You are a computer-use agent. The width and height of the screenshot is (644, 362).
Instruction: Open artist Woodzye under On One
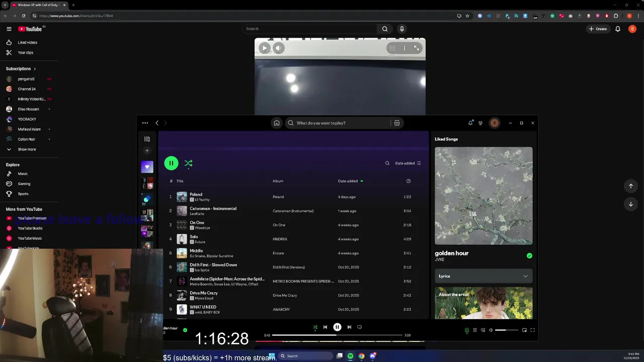point(202,228)
